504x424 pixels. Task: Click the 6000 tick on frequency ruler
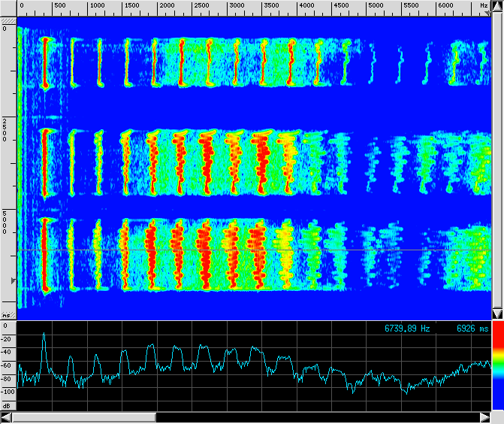point(445,5)
